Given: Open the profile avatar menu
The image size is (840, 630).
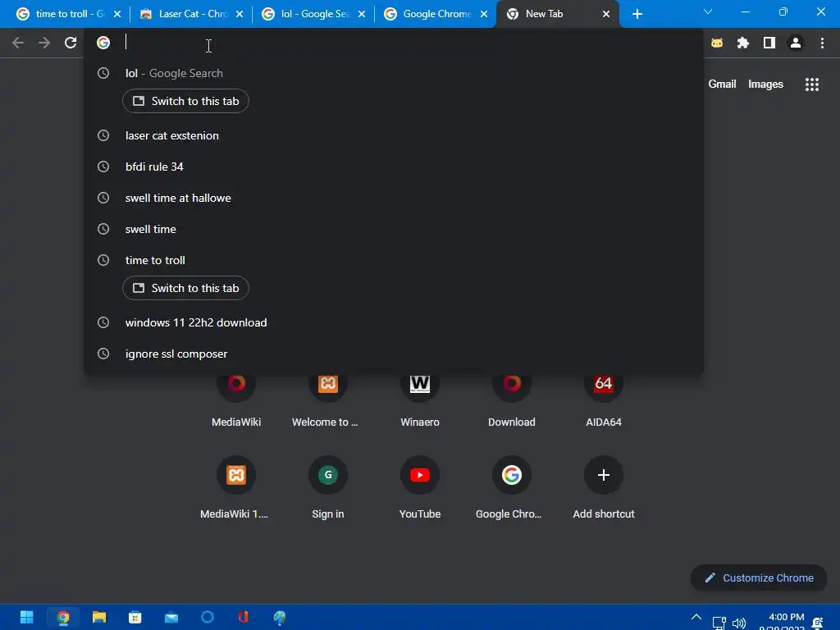Looking at the screenshot, I should pos(796,43).
